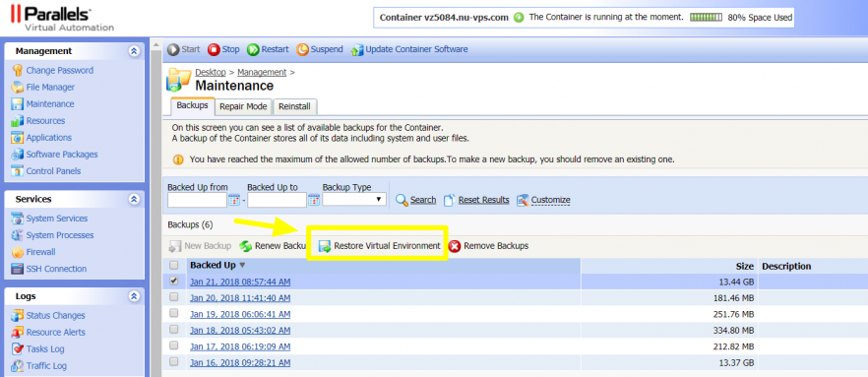This screenshot has height=377, width=868.
Task: Click the green Restart icon
Action: click(253, 50)
